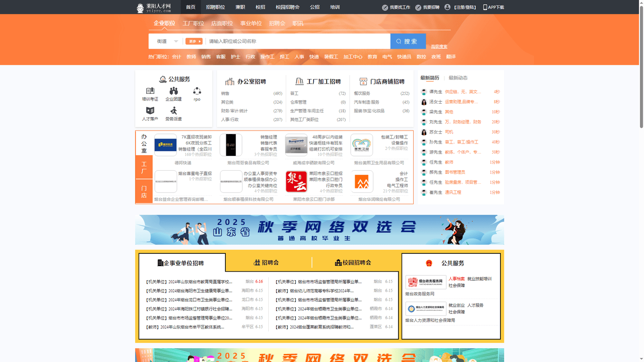Click the 烟台人力资源和社会保障局 logo

[x=426, y=309]
